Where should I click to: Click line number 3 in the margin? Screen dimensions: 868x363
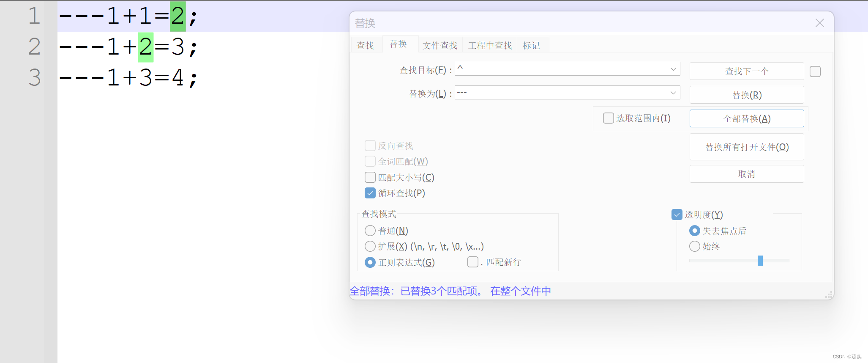34,77
